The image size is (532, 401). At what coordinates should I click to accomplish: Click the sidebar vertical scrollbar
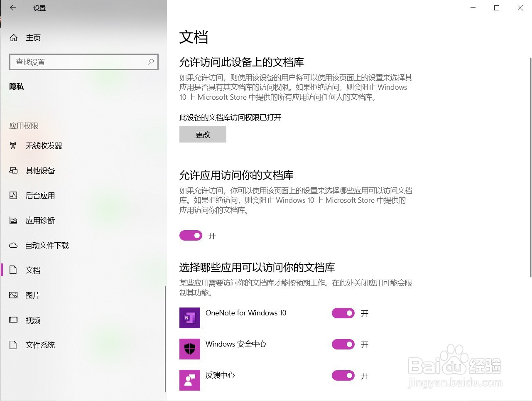coord(165,339)
